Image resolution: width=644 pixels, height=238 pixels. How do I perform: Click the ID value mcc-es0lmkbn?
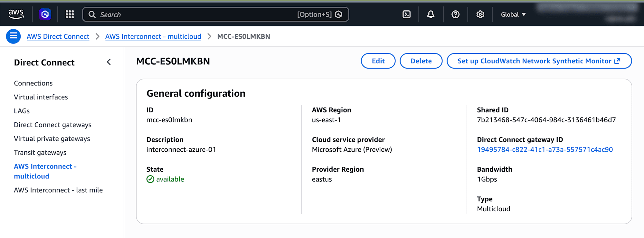(x=169, y=120)
